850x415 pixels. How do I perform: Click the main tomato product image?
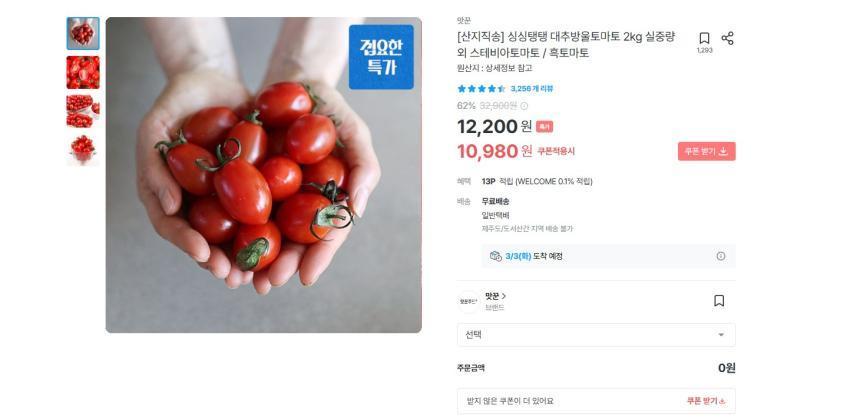263,175
